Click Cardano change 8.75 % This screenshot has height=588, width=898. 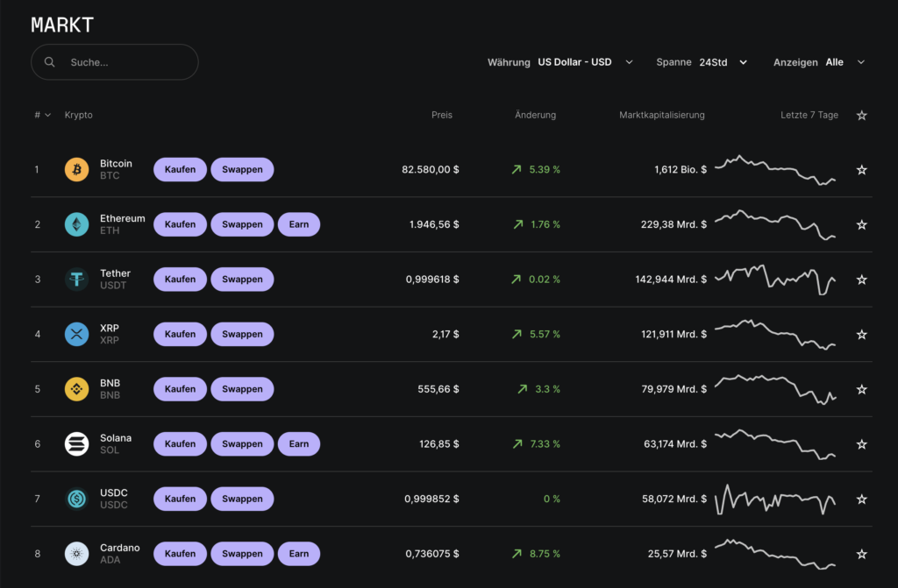(x=536, y=554)
